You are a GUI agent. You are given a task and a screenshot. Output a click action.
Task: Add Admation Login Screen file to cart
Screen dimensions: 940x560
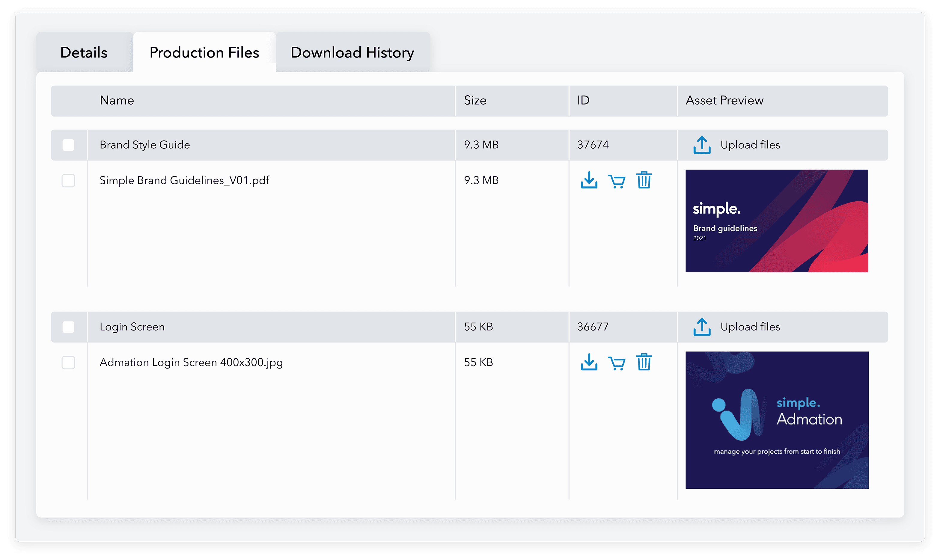[617, 363]
